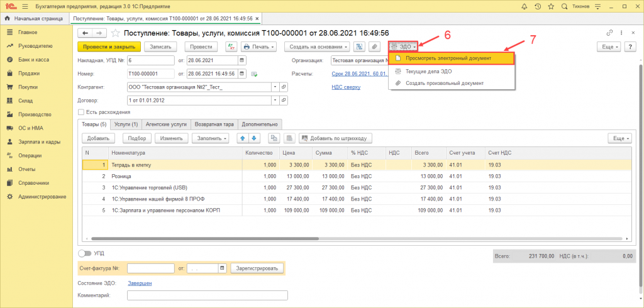
Task: Expand Создать на основании dropdown
Action: pyautogui.click(x=318, y=47)
